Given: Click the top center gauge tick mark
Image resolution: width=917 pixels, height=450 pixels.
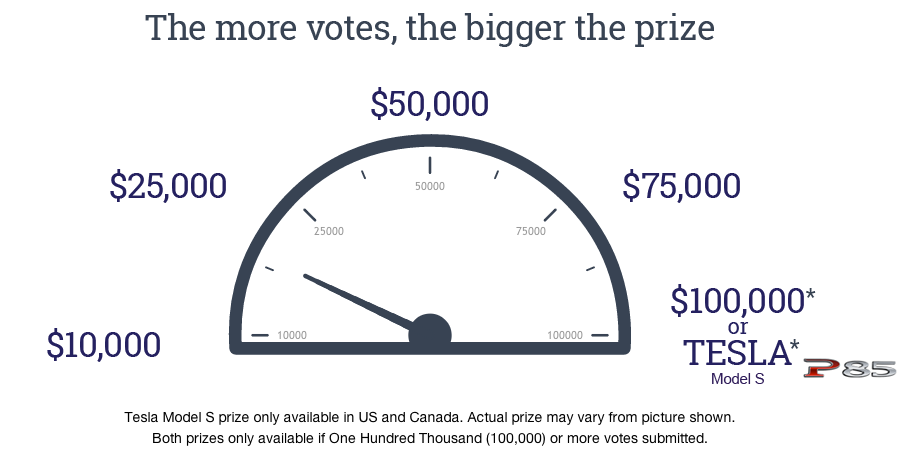Looking at the screenshot, I should tap(430, 166).
